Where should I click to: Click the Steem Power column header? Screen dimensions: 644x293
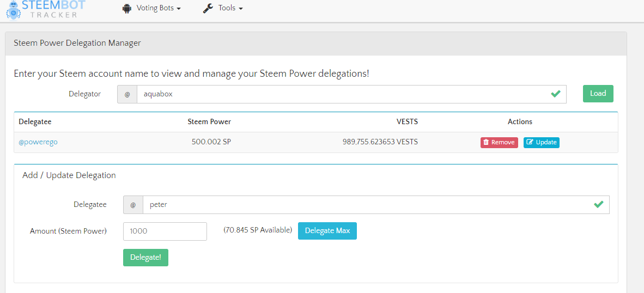click(209, 122)
